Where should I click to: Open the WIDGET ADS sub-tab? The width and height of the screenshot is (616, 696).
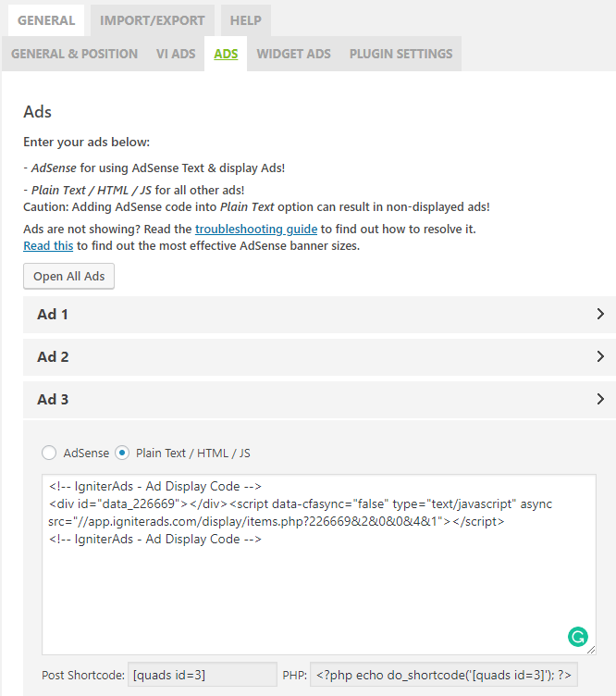293,54
